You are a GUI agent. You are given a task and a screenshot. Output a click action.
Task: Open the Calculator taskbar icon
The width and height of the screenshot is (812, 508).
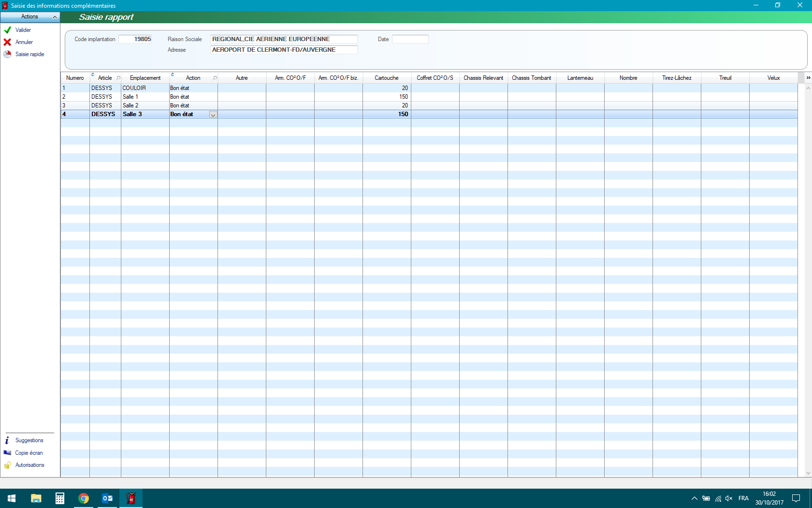click(59, 498)
